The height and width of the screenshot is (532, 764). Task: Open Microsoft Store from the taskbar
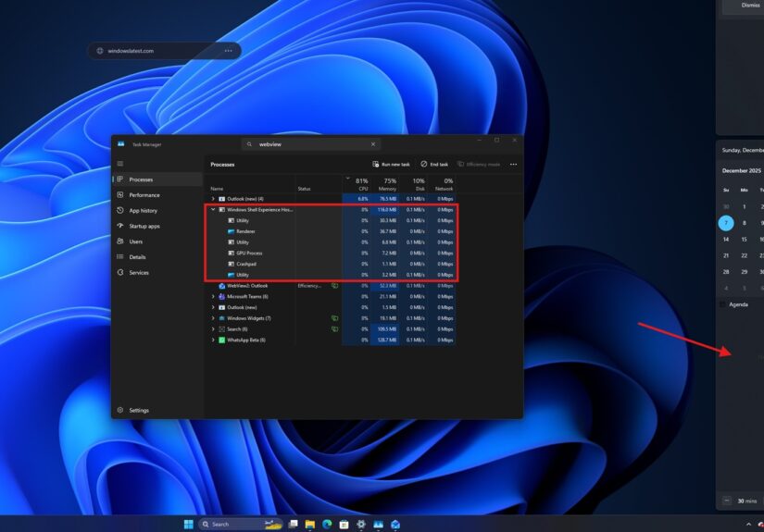(x=344, y=525)
